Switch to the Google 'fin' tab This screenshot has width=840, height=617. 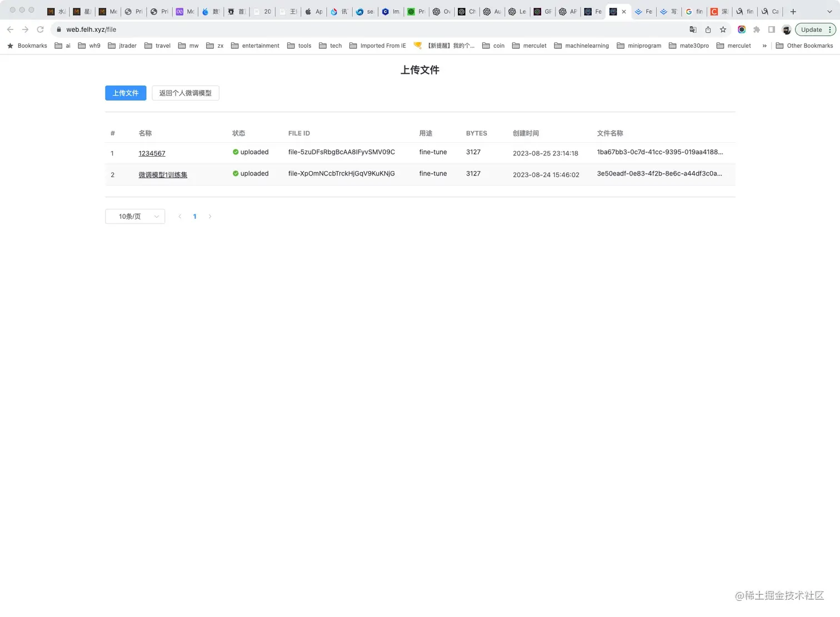point(694,11)
